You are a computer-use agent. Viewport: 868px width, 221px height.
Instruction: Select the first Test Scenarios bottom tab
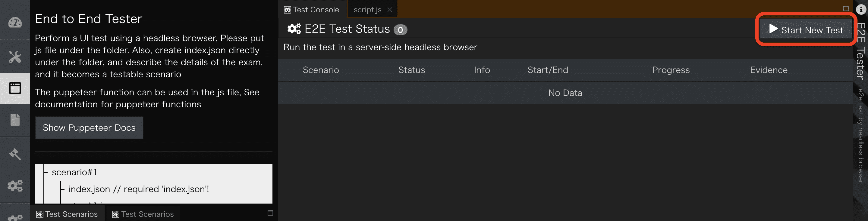click(67, 214)
